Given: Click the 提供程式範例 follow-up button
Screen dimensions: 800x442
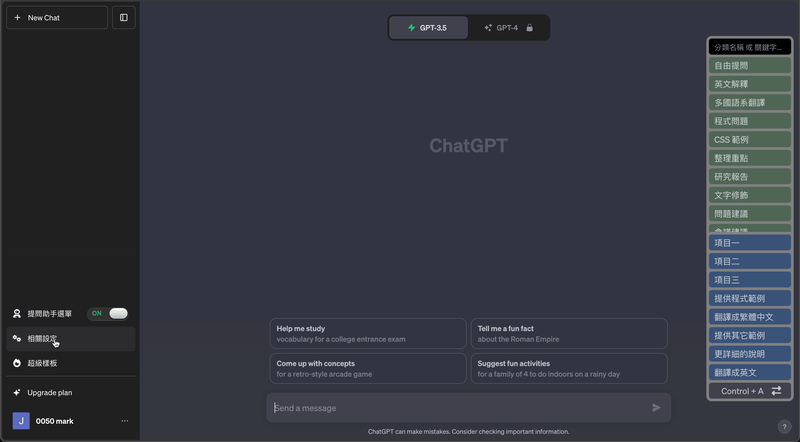Looking at the screenshot, I should pos(749,299).
